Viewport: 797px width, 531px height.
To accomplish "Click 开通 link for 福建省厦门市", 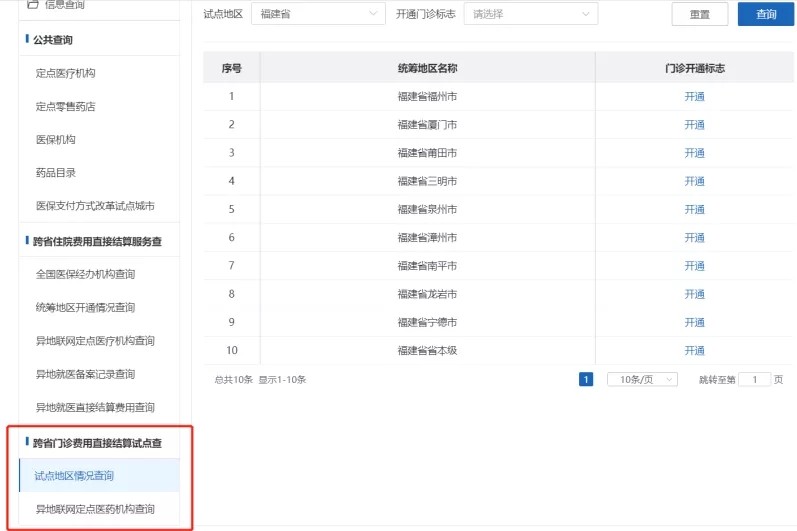I will point(694,125).
